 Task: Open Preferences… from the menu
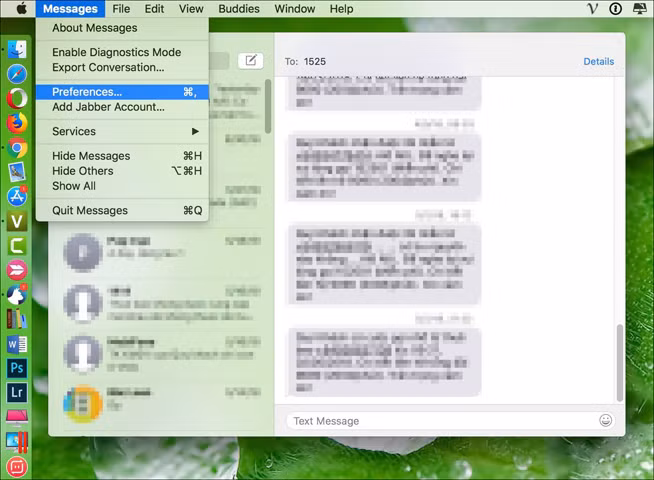(122, 92)
